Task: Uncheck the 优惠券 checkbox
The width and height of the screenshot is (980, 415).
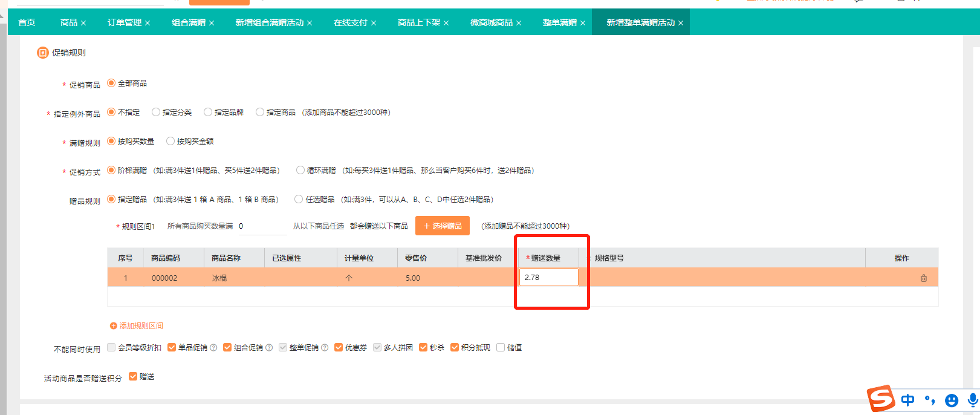Action: click(x=339, y=347)
